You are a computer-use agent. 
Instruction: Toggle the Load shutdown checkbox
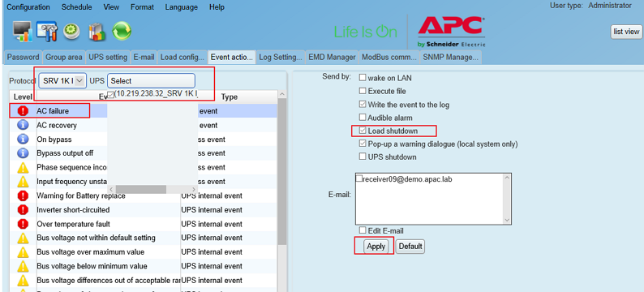click(x=363, y=131)
